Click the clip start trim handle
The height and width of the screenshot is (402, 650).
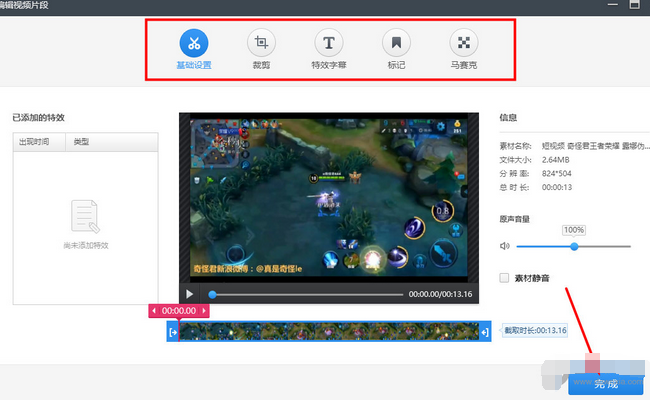coord(173,332)
